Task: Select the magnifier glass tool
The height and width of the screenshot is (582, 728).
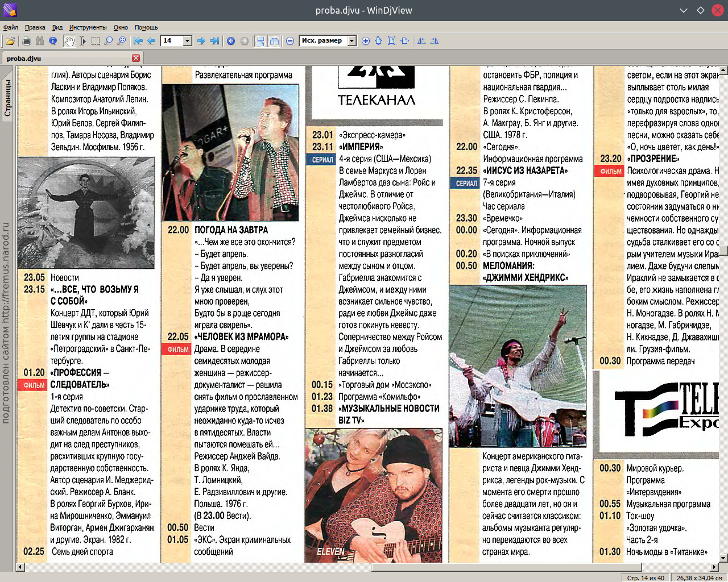Action: [109, 41]
